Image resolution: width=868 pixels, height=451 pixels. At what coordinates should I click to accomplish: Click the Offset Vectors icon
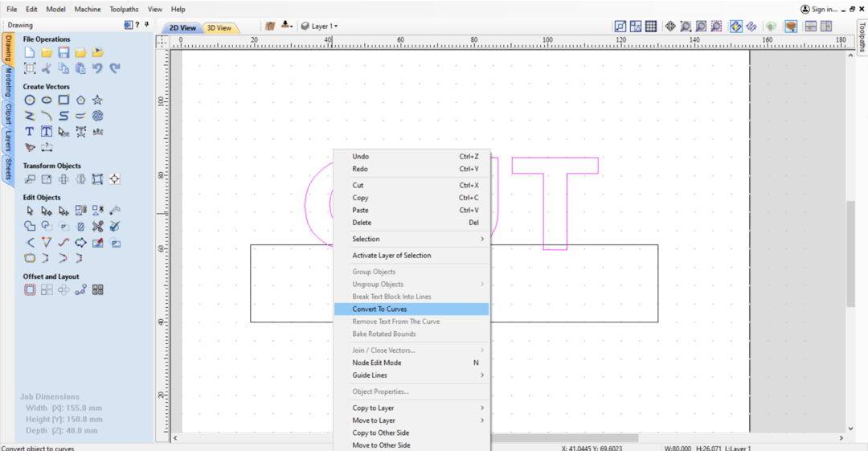(x=30, y=289)
